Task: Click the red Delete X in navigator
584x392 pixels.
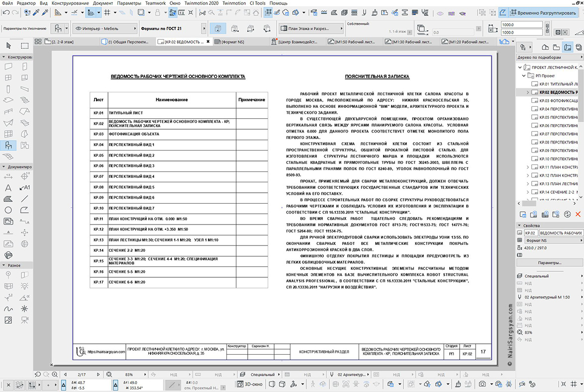Action: click(x=578, y=214)
